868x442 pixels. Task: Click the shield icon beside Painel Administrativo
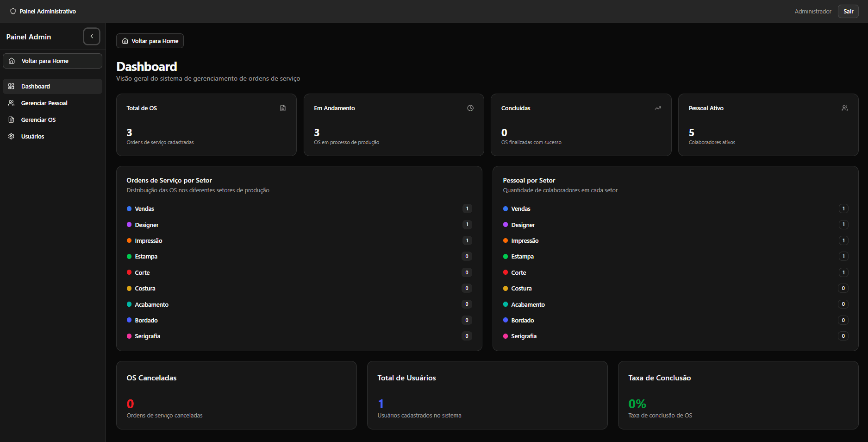pyautogui.click(x=13, y=12)
